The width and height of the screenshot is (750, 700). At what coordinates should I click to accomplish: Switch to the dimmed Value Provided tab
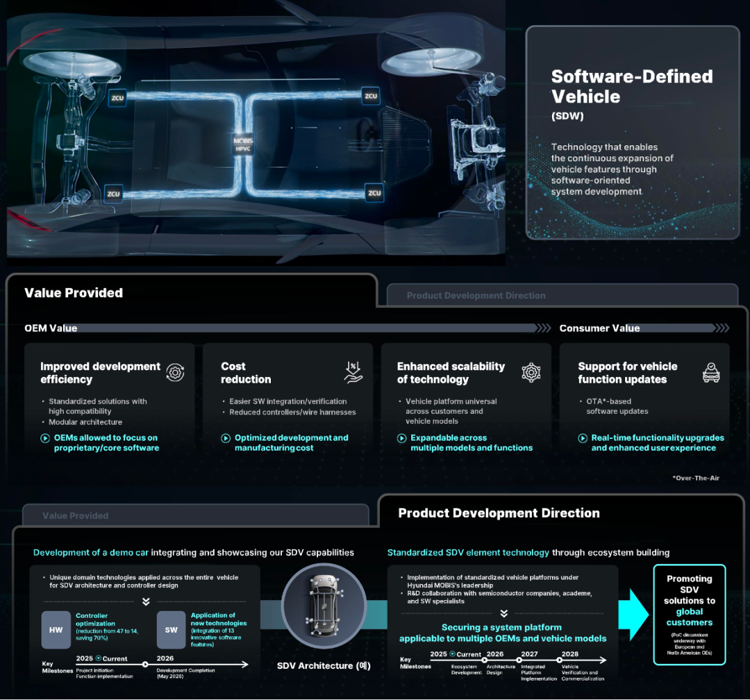(x=75, y=516)
